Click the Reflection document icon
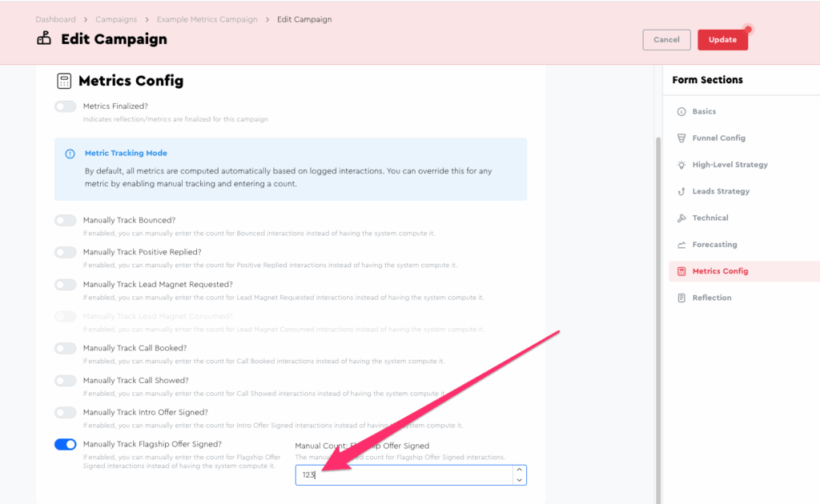This screenshot has height=504, width=820. point(681,298)
